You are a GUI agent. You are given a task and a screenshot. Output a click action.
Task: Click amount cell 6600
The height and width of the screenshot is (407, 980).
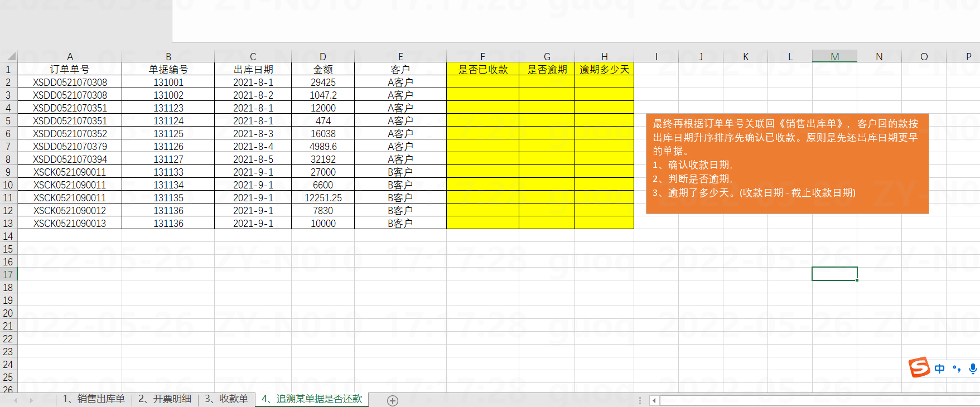tap(323, 185)
